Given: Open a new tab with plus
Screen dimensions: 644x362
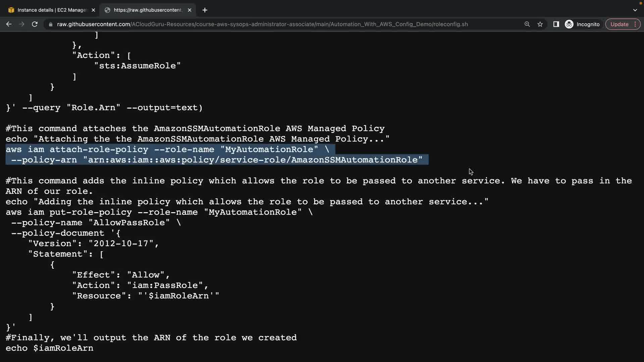Looking at the screenshot, I should (205, 10).
